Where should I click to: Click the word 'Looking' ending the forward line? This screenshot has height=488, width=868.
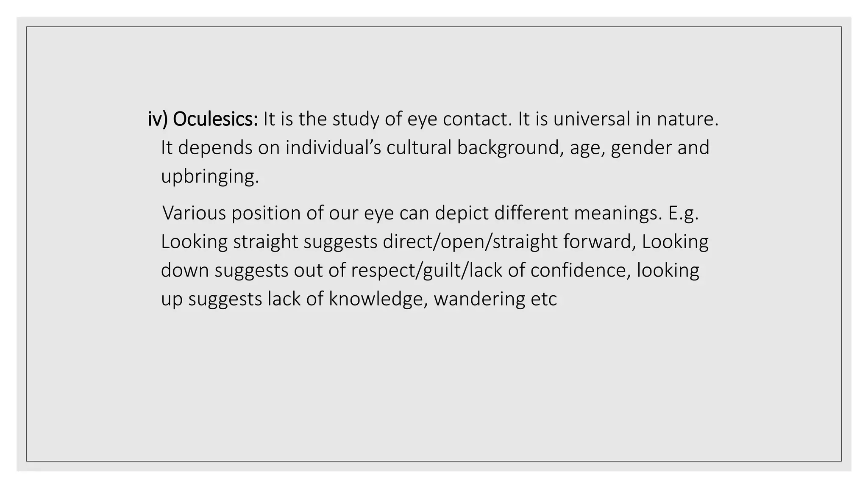675,242
